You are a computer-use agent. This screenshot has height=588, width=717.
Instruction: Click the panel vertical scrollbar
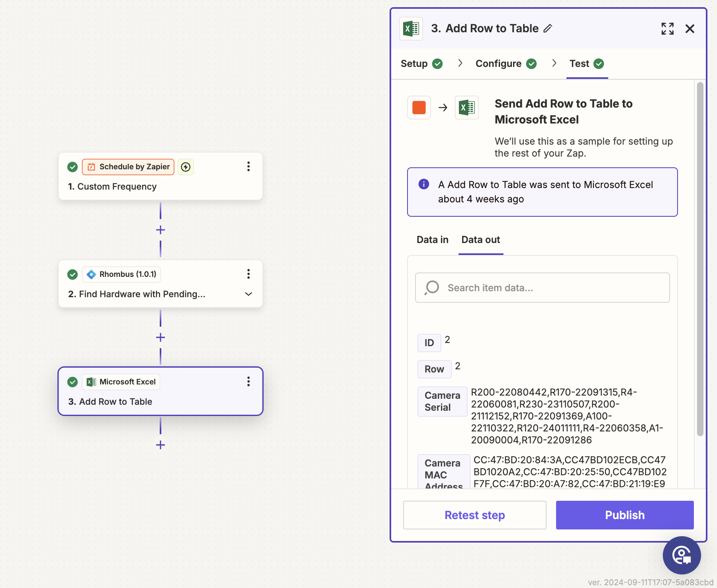pos(700,259)
